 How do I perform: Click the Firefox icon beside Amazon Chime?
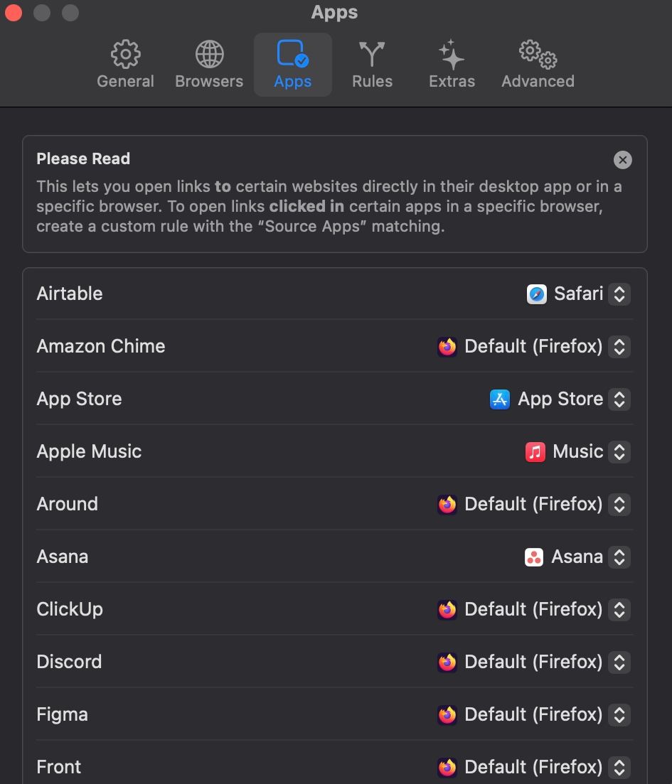tap(447, 346)
